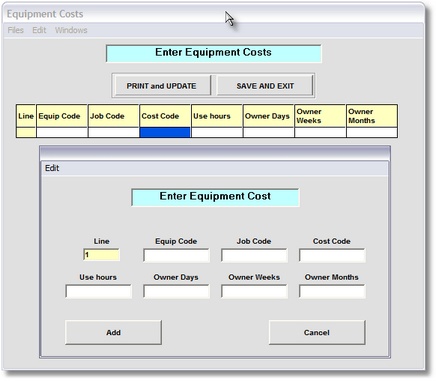Open the Files menu
This screenshot has width=436, height=381.
click(16, 30)
